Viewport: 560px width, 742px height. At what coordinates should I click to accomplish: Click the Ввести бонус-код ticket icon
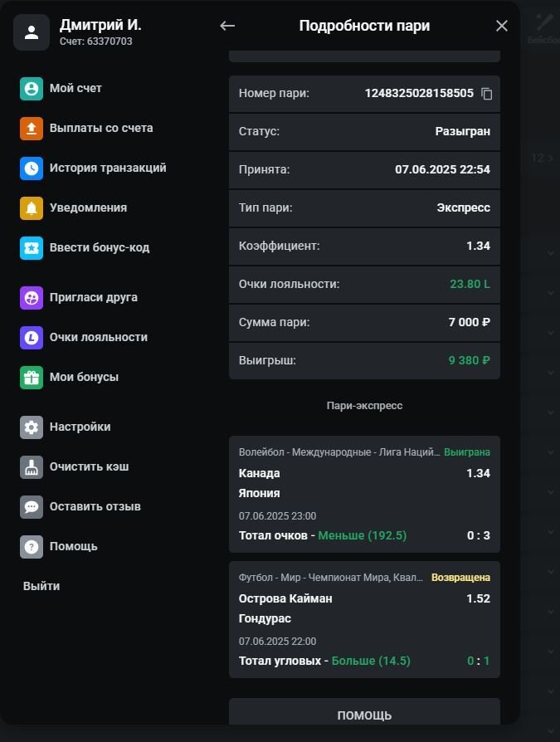click(x=32, y=248)
